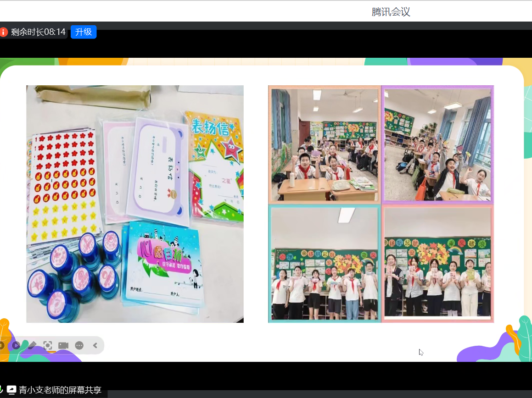The height and width of the screenshot is (398, 532).
Task: Select the top-right purple-bordered classroom photo
Action: (437, 144)
